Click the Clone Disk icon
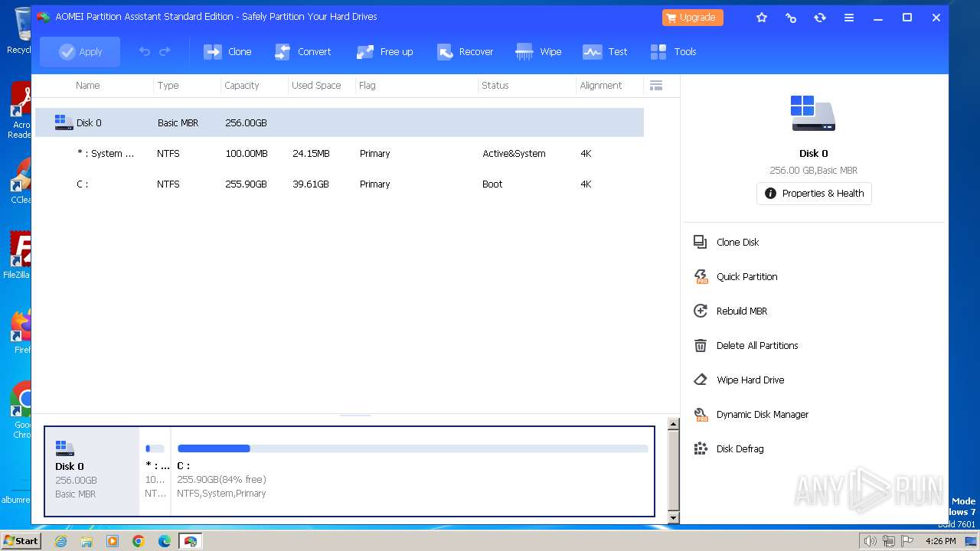Screen dimensions: 980x551 (x=700, y=242)
